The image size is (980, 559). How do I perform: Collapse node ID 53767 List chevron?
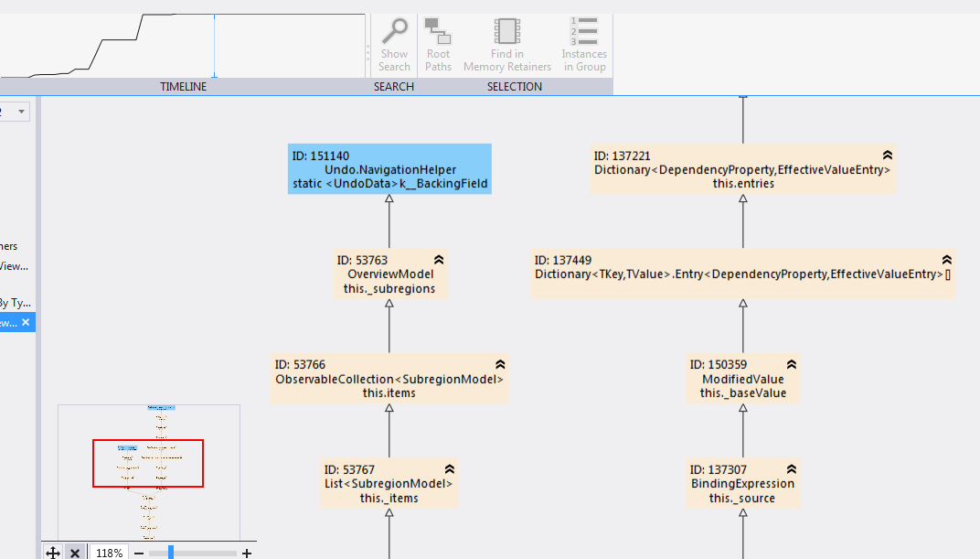[450, 469]
